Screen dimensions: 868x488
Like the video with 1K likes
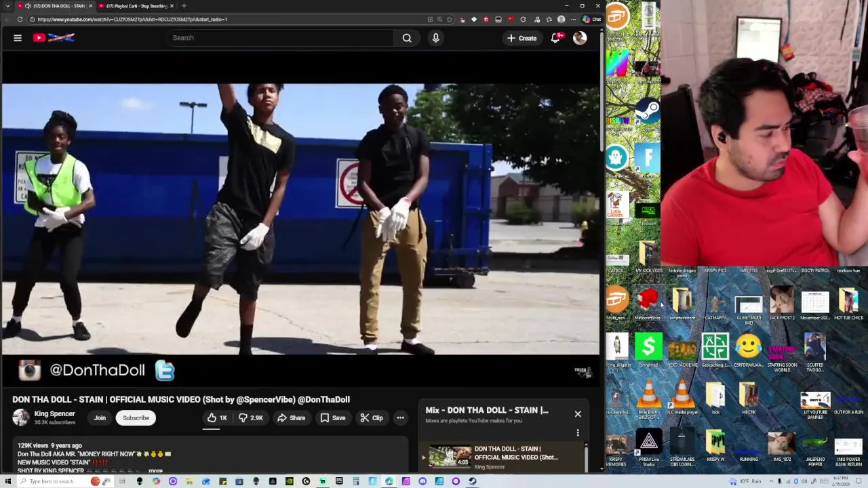point(217,418)
